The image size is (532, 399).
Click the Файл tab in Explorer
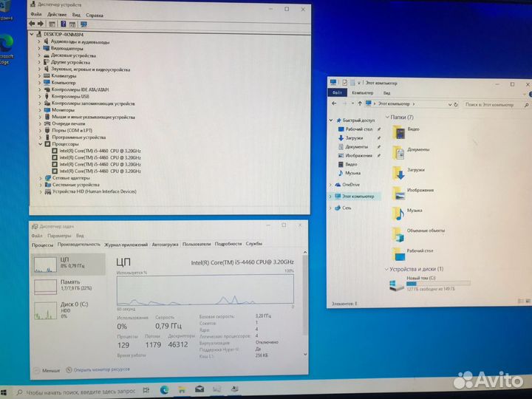click(x=337, y=92)
